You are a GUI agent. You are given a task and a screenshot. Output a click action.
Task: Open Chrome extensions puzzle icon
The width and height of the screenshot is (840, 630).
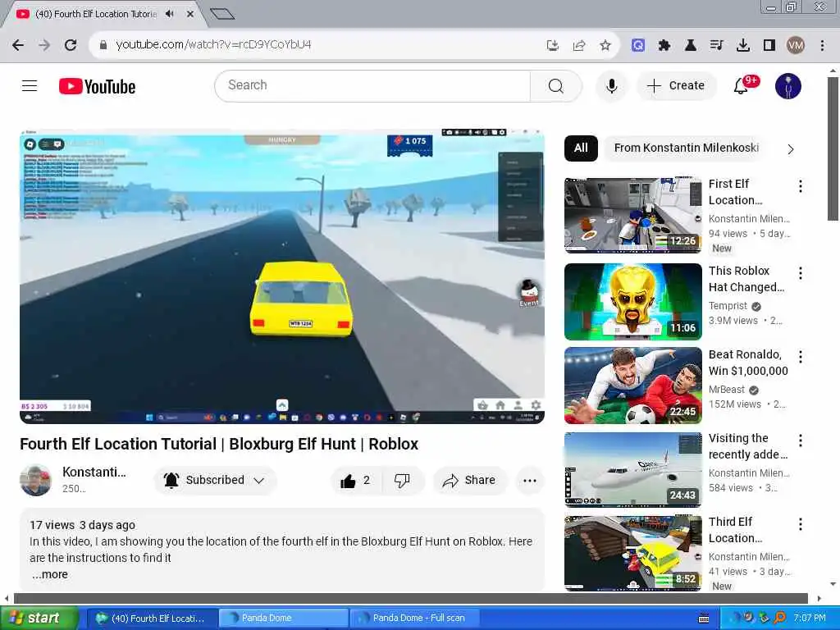pyautogui.click(x=664, y=45)
